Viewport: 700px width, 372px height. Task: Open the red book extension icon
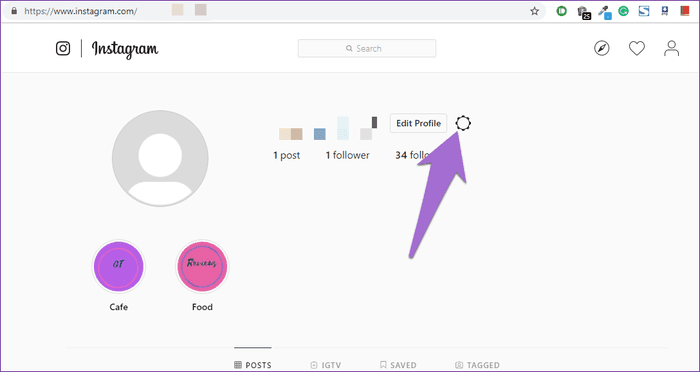[685, 11]
